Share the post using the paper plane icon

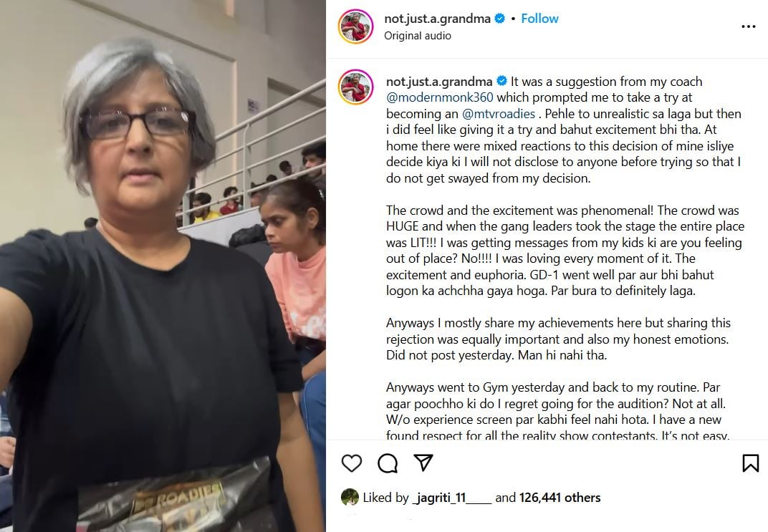(423, 463)
